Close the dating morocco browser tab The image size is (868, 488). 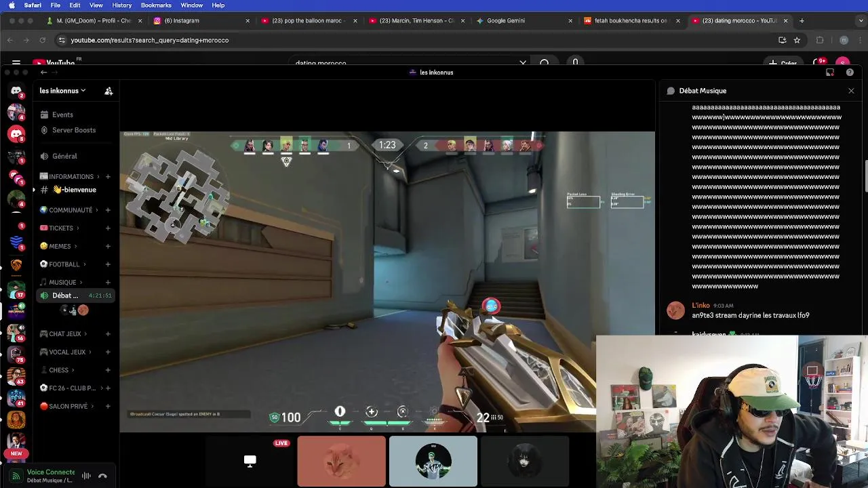pyautogui.click(x=785, y=21)
